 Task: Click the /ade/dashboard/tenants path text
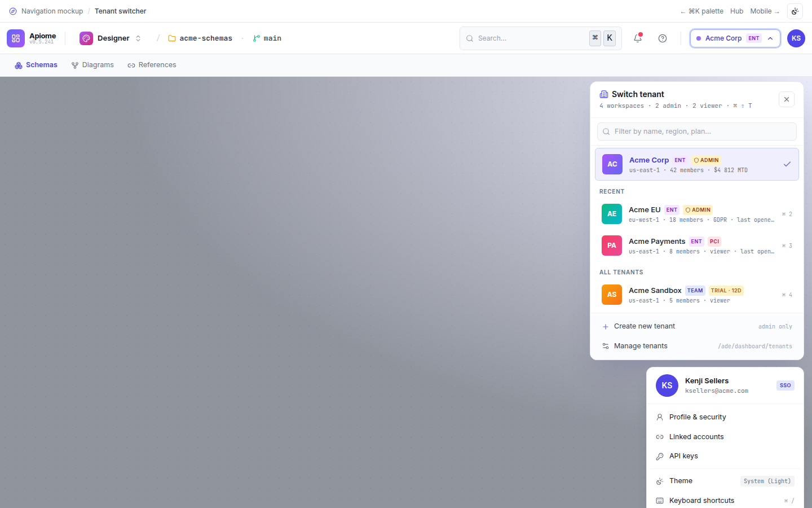pyautogui.click(x=755, y=346)
